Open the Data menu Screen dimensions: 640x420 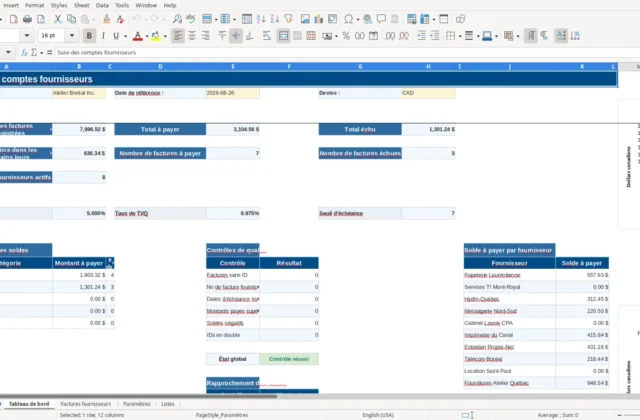[x=102, y=5]
